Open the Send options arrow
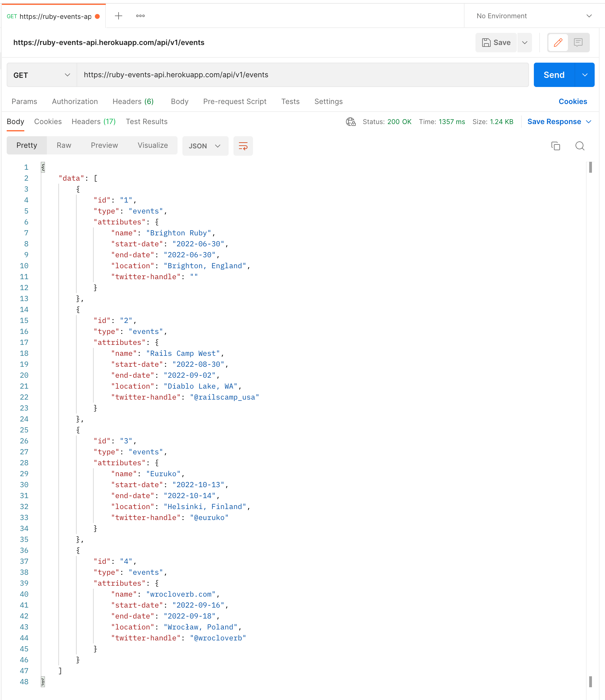The image size is (605, 700). [x=585, y=75]
